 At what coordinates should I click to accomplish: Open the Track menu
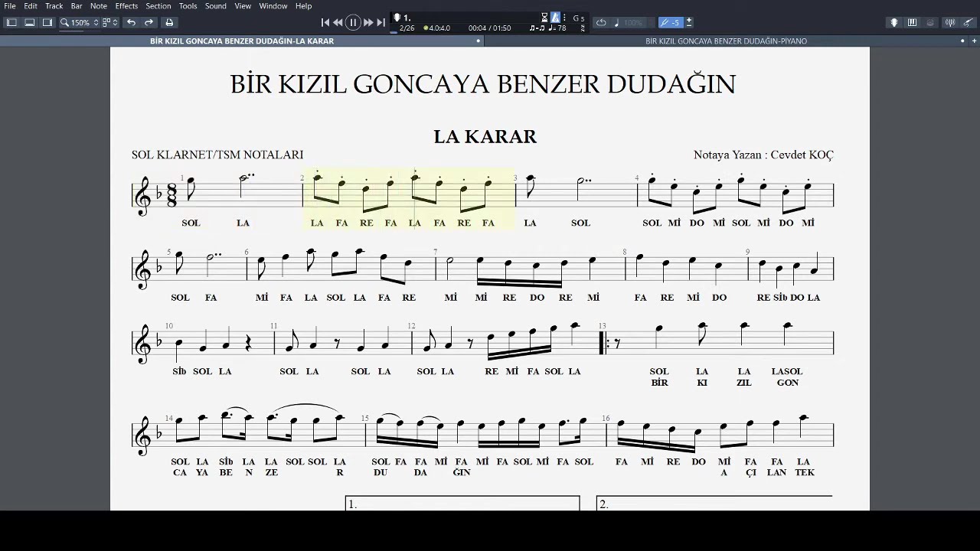tap(54, 6)
